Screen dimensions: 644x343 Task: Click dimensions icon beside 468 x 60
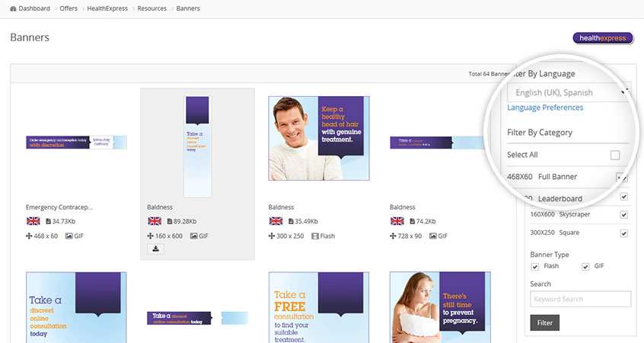tap(29, 236)
